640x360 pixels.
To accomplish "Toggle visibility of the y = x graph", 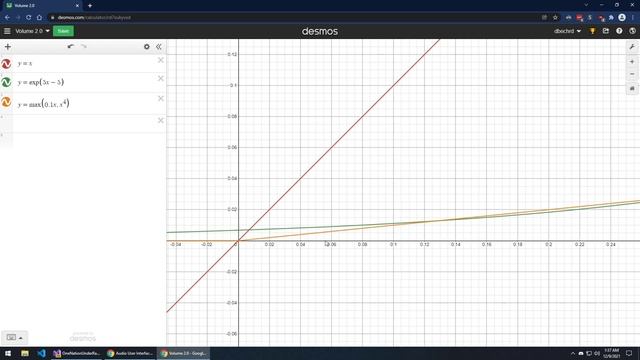I will [x=6, y=64].
